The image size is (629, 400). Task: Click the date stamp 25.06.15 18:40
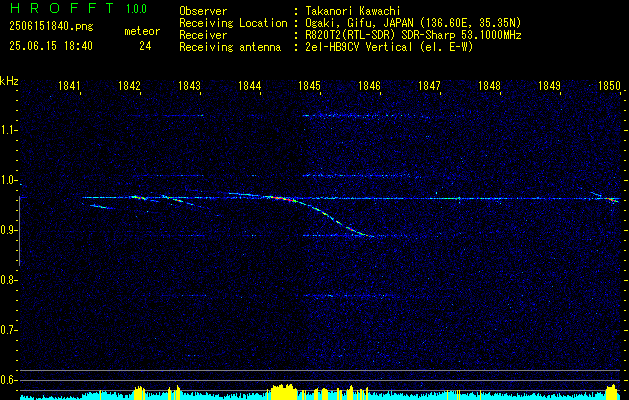(x=51, y=46)
